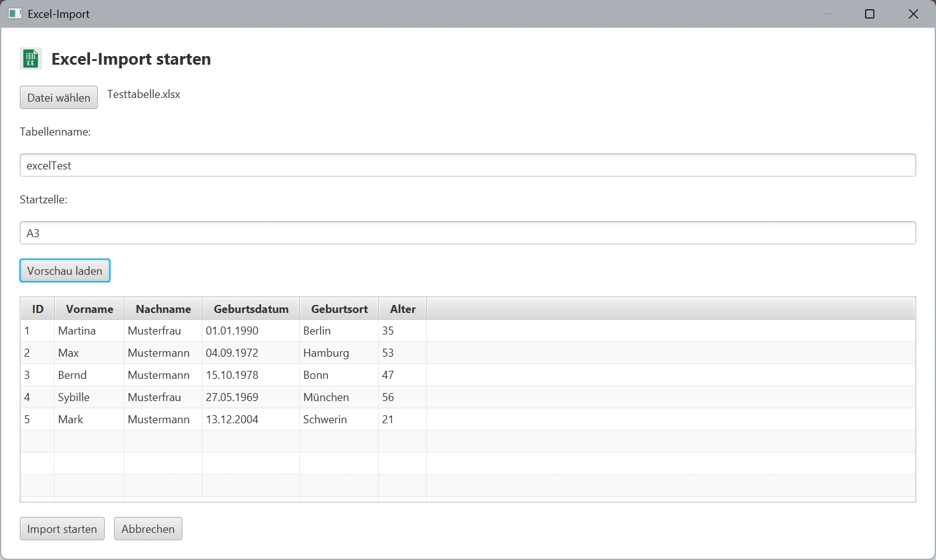Sort by the Alter column header
This screenshot has width=936, height=560.
[x=402, y=309]
